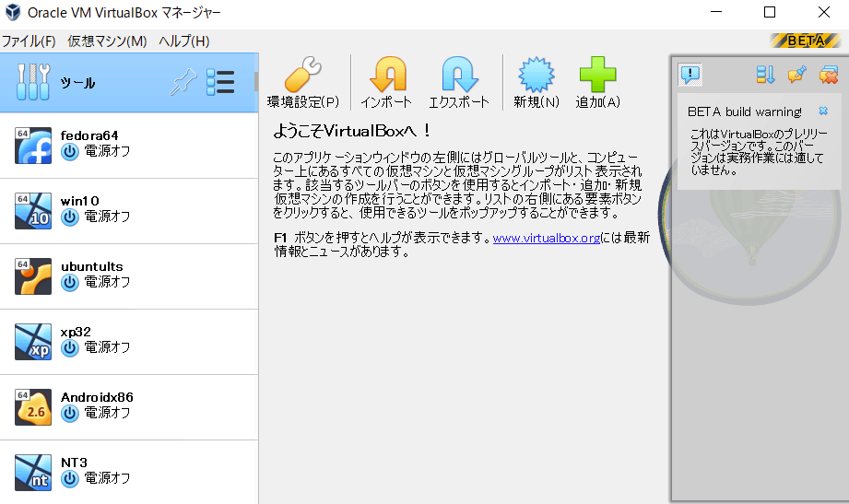849x504 pixels.
Task: Click the win10 OS icon
Action: [33, 211]
